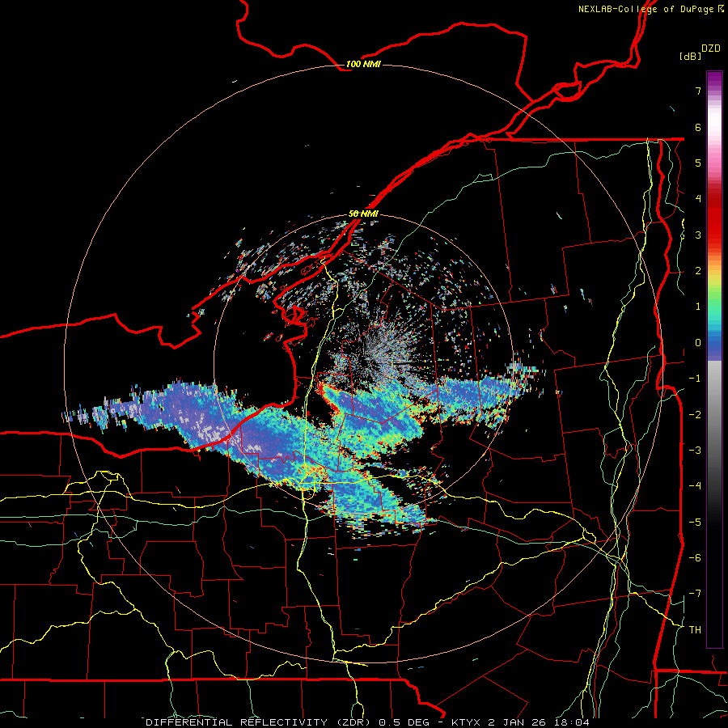
Task: Click the 2 tick on the color scale
Action: pyautogui.click(x=698, y=271)
